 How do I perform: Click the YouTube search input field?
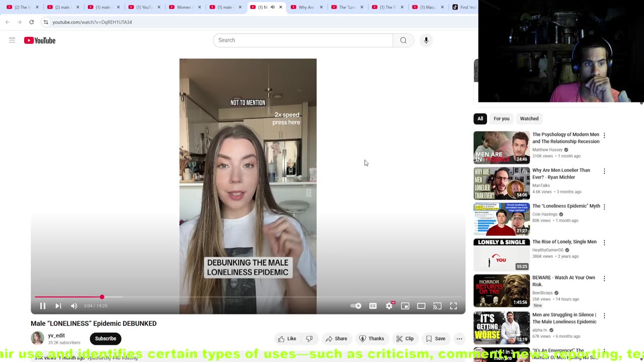[303, 40]
